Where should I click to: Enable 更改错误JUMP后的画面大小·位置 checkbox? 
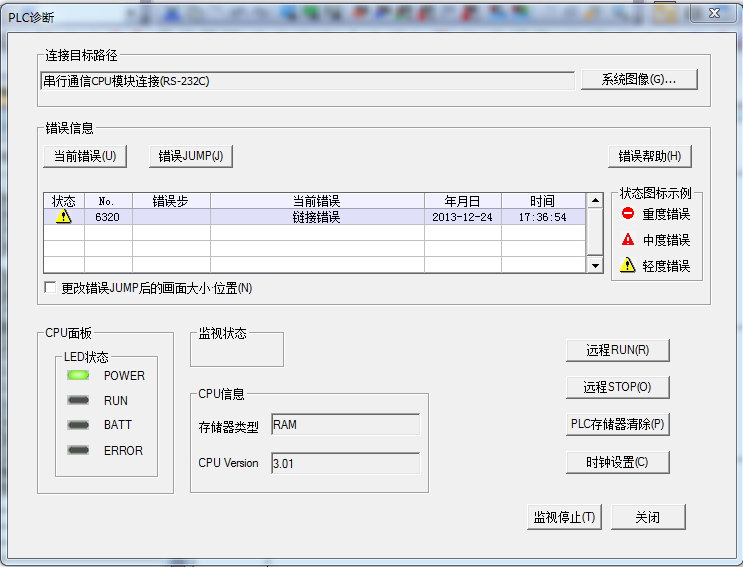(51, 288)
